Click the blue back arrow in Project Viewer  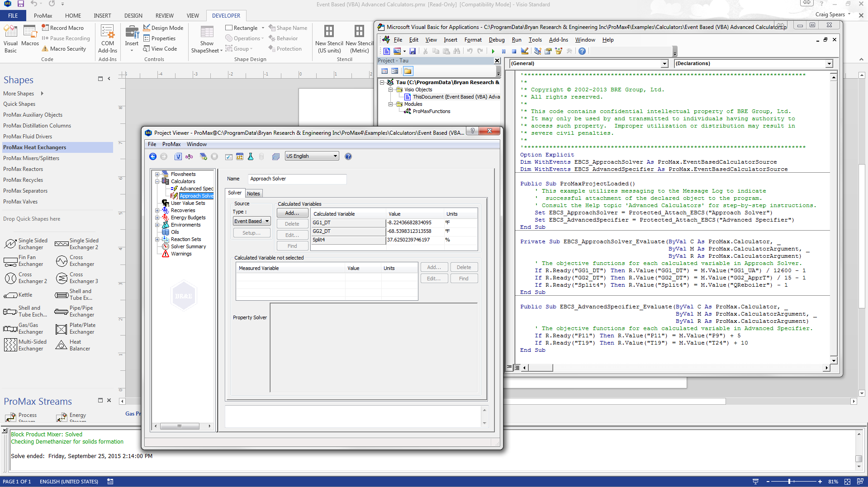[x=153, y=156]
